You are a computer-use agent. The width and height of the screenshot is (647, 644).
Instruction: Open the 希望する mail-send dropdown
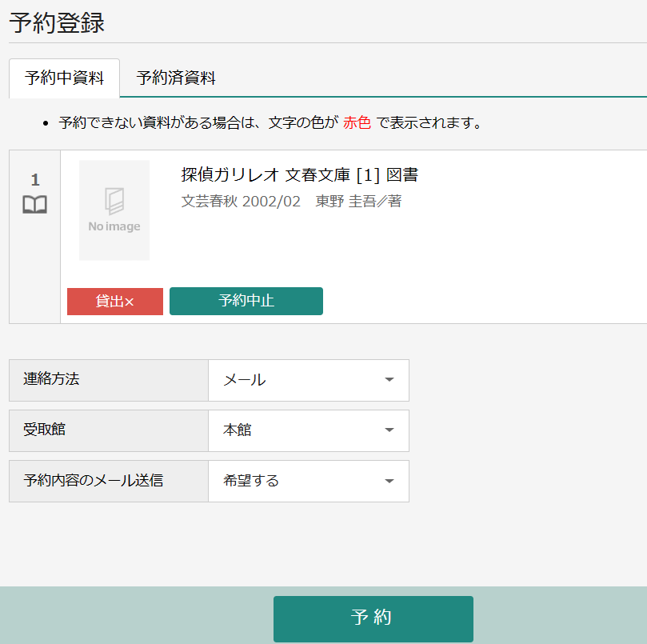point(309,481)
